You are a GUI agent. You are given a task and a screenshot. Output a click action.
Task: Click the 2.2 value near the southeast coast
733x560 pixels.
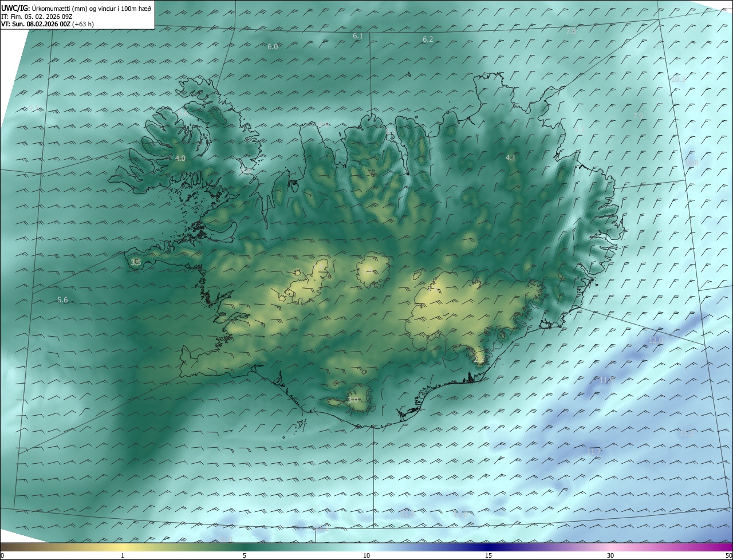click(479, 359)
